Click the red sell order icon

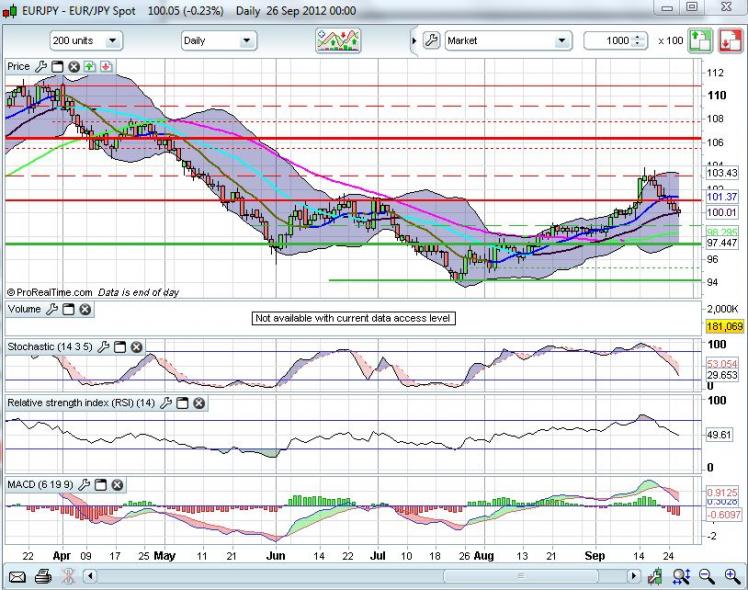click(729, 41)
